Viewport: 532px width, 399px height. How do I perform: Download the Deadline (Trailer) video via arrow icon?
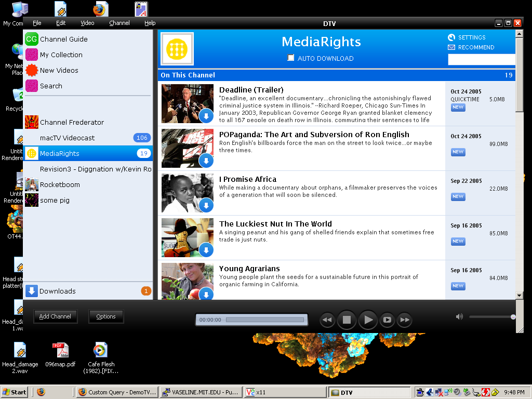coord(206,116)
